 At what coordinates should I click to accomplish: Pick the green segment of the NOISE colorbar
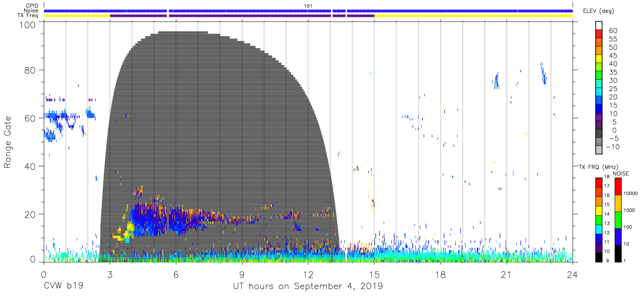[x=618, y=219]
